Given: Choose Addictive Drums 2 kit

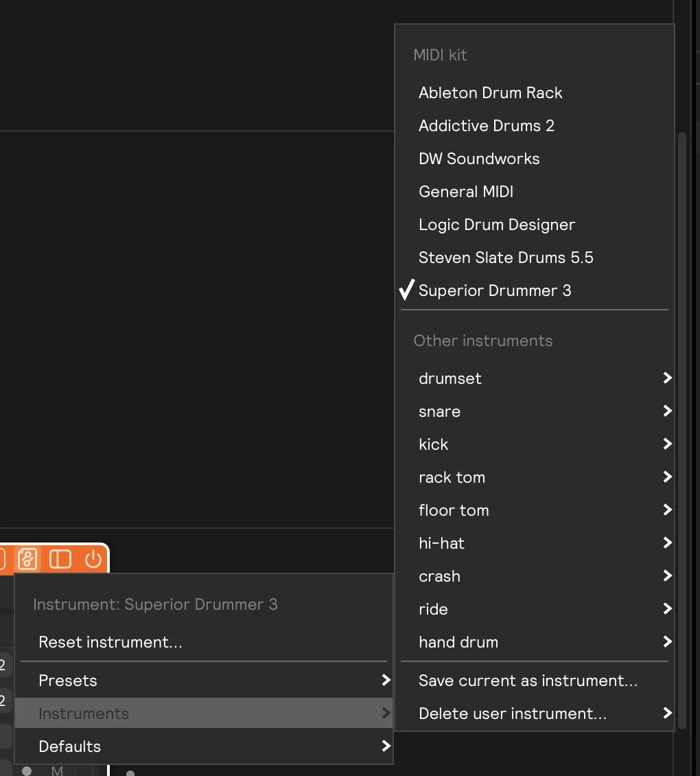Looking at the screenshot, I should [535, 126].
